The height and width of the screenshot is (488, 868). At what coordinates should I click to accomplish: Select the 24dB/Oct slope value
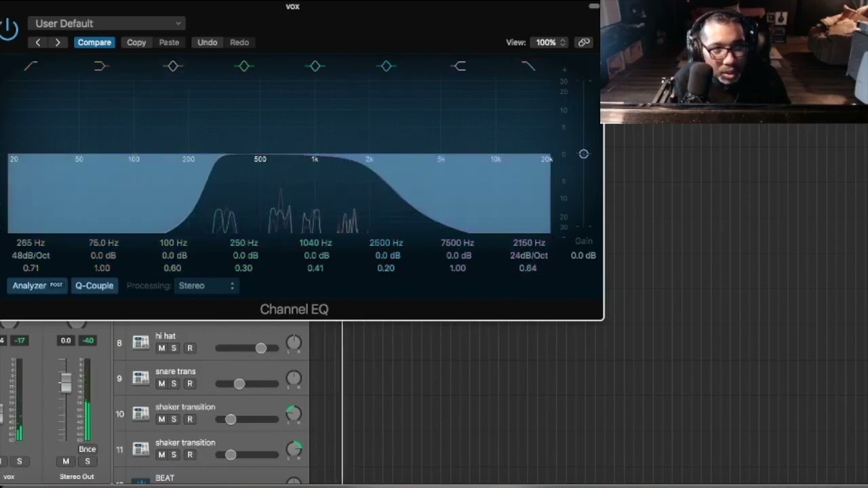[x=529, y=256]
